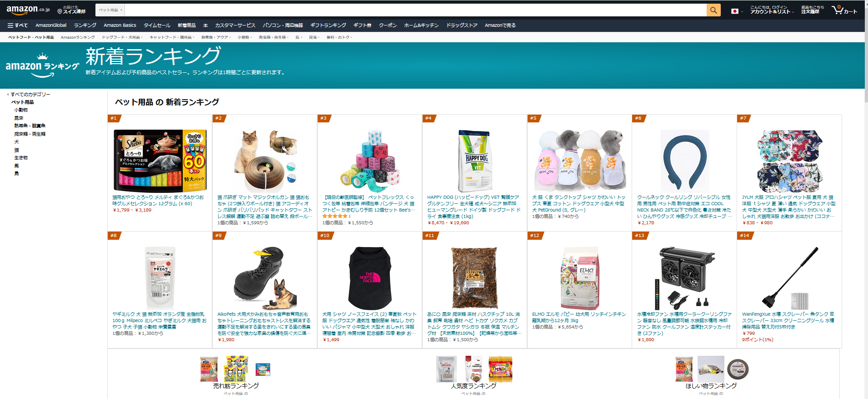Open the 売れ筋ランキング link
This screenshot has width=868, height=399.
click(x=236, y=386)
